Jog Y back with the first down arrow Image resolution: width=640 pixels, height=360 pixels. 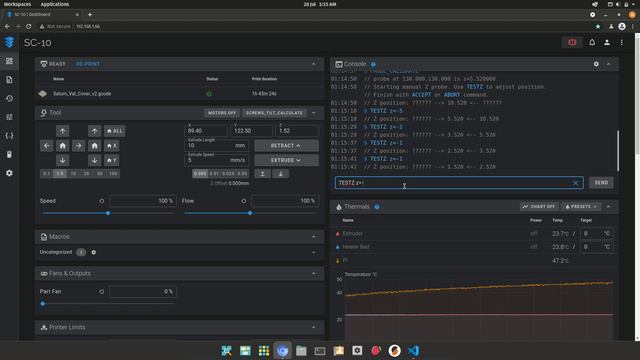click(x=62, y=160)
